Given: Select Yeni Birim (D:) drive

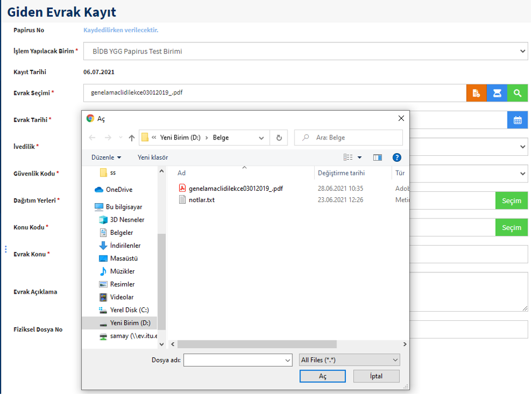Looking at the screenshot, I should click(119, 323).
